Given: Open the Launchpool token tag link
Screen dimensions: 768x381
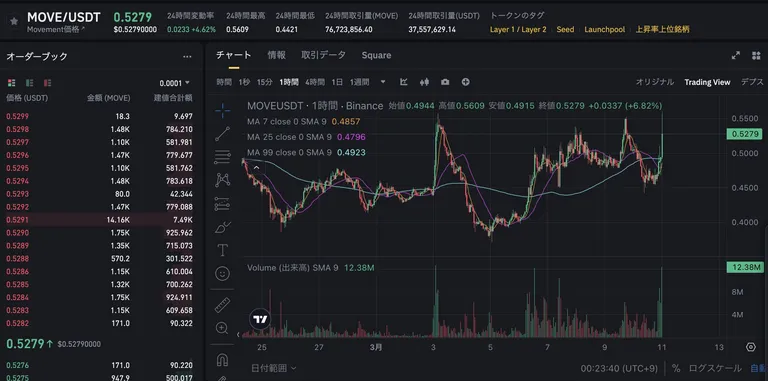Looking at the screenshot, I should point(604,29).
